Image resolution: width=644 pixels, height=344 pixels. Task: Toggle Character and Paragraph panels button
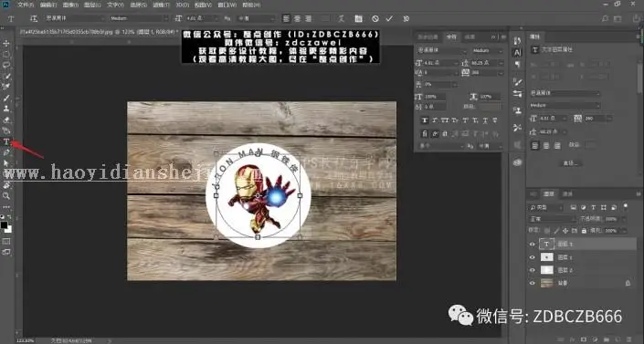(x=359, y=18)
